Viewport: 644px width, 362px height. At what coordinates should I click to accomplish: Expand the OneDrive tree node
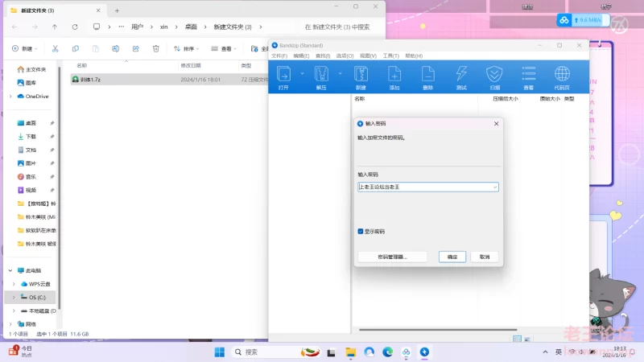10,97
